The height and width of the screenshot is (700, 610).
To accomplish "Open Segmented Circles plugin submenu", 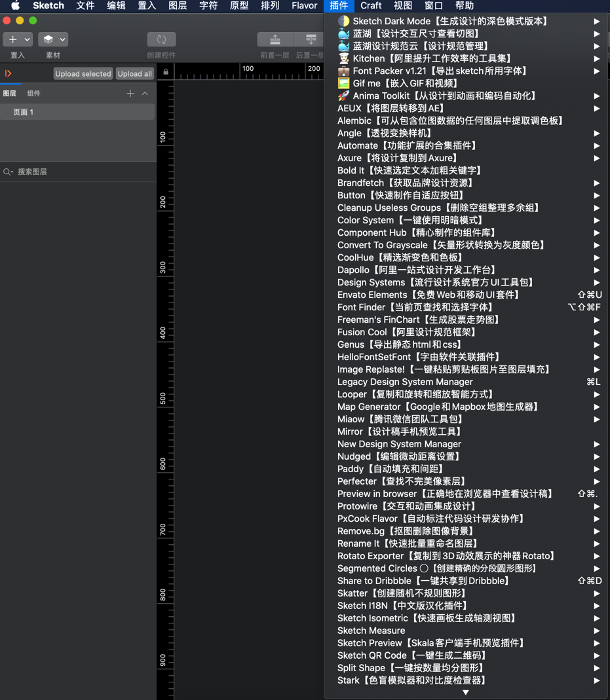I will (x=467, y=568).
